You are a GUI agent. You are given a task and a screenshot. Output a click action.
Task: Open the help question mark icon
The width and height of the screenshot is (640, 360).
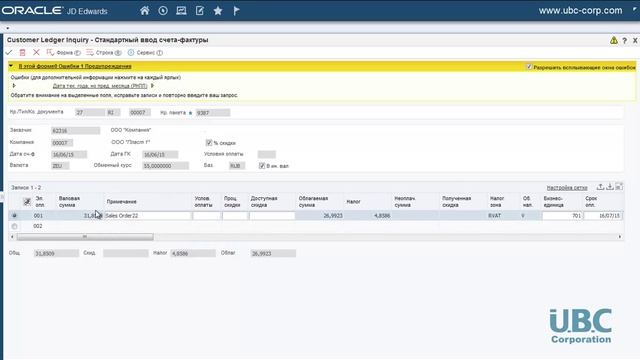[x=624, y=40]
